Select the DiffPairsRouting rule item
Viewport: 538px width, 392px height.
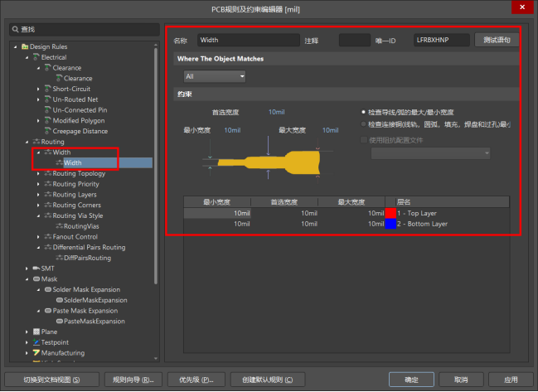click(x=87, y=258)
